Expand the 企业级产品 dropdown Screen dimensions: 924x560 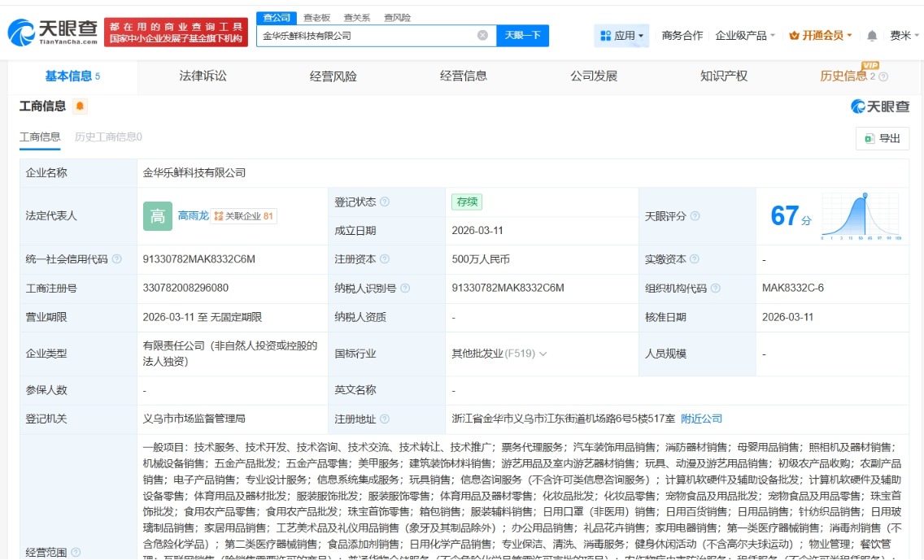(745, 36)
